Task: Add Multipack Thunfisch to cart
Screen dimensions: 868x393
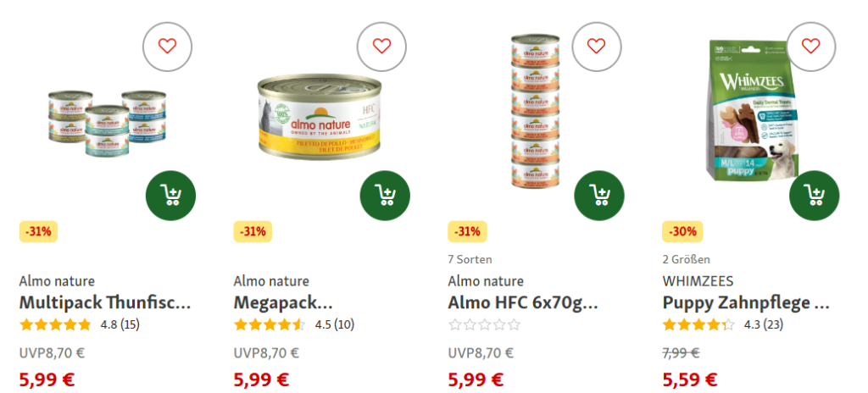Action: tap(170, 196)
